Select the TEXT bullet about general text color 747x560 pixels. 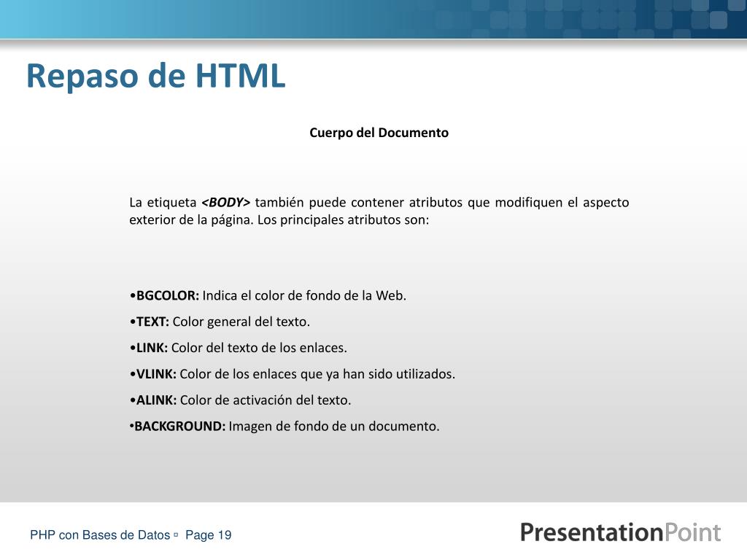coord(220,322)
